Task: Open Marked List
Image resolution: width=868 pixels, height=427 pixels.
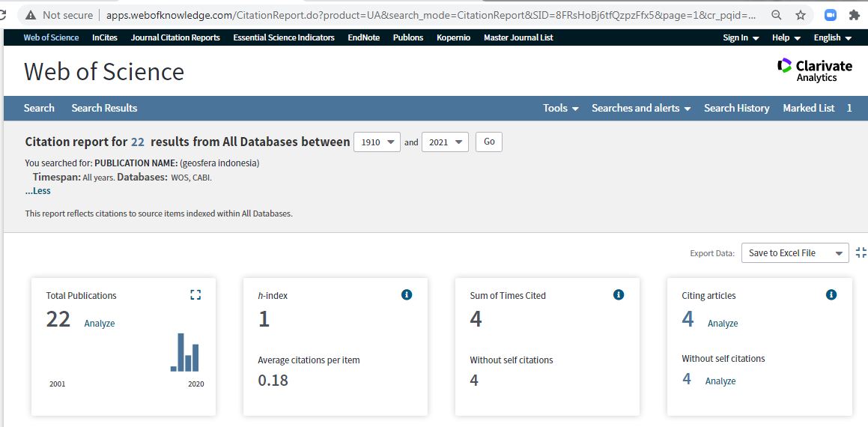Action: coord(809,108)
